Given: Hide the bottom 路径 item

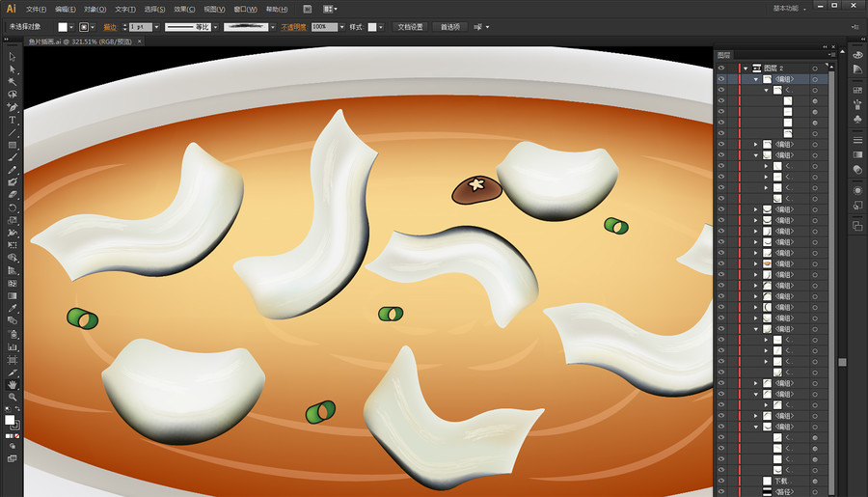Looking at the screenshot, I should pyautogui.click(x=720, y=491).
